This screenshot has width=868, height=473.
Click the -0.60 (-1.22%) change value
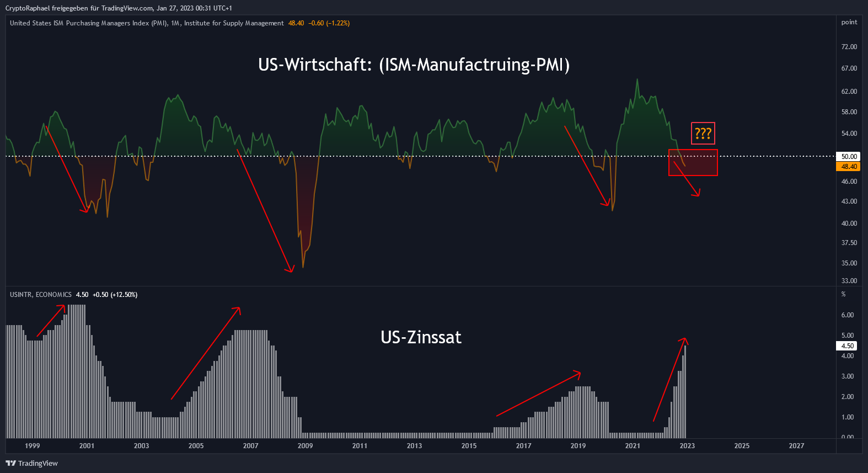pos(329,23)
